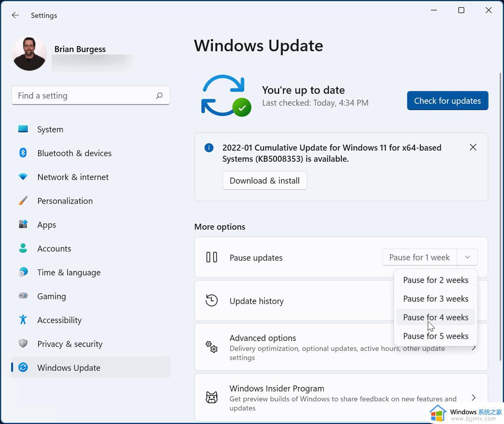This screenshot has width=504, height=424.
Task: Open Bluetooth & devices page
Action: point(74,153)
